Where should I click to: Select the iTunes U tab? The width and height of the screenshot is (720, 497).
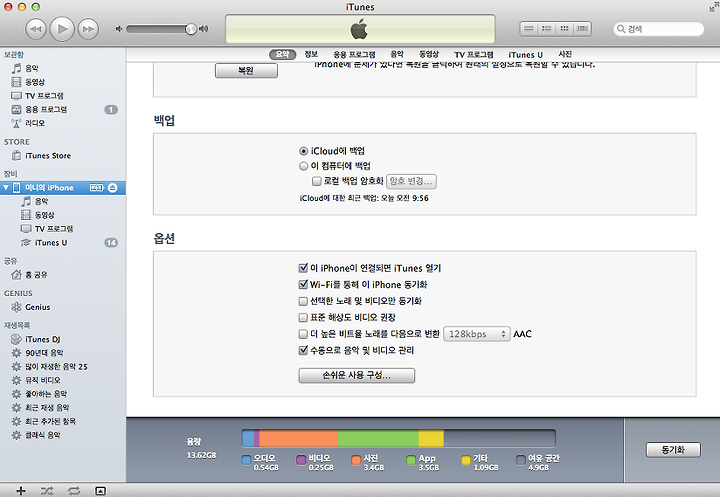click(x=525, y=54)
